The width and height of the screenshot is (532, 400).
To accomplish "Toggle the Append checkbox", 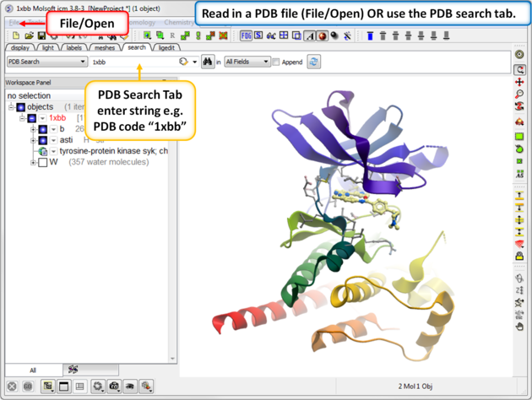I will 276,62.
